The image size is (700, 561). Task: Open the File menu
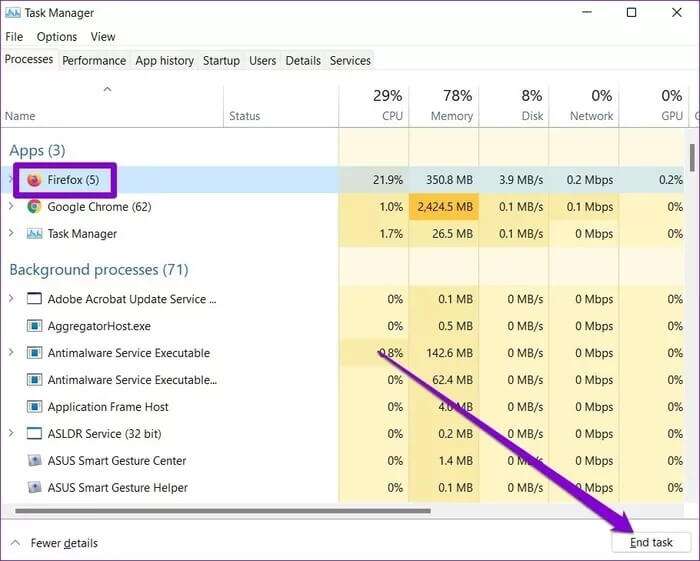point(14,37)
